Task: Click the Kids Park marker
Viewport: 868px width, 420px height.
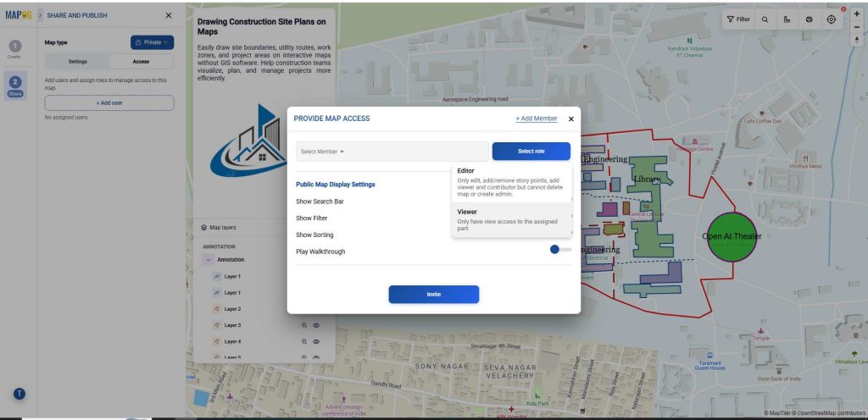Action: tap(537, 395)
